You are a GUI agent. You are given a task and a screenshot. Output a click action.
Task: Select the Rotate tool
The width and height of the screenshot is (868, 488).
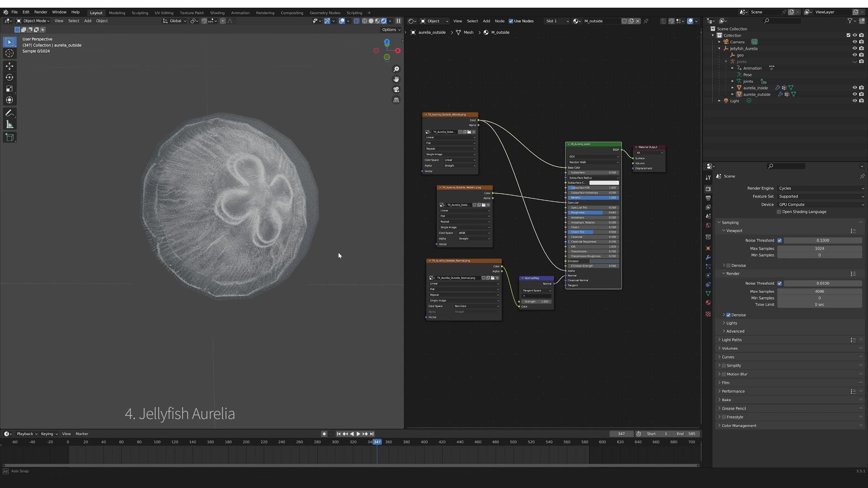(x=9, y=78)
